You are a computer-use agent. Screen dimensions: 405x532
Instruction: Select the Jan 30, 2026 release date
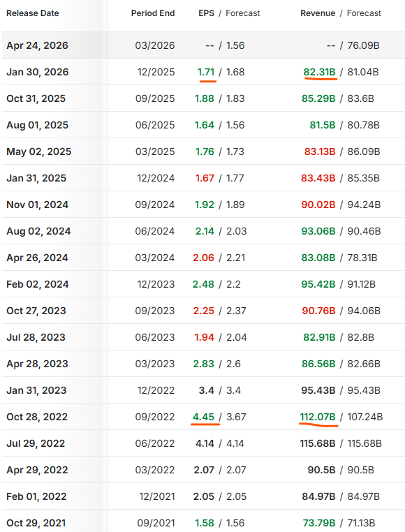tap(37, 72)
